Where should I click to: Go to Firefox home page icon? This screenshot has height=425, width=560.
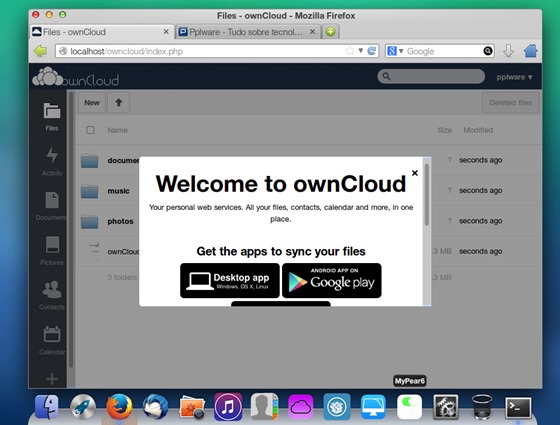(x=531, y=51)
